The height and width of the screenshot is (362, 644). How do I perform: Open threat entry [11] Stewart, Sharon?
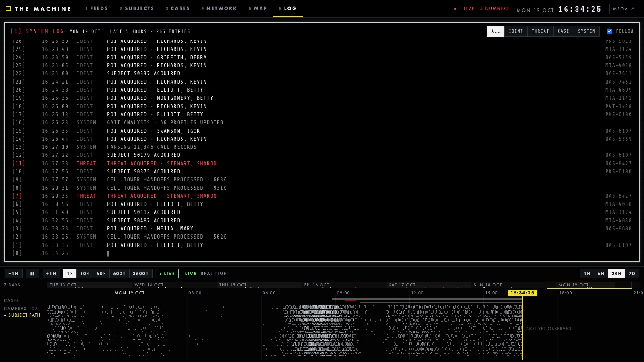click(x=322, y=163)
